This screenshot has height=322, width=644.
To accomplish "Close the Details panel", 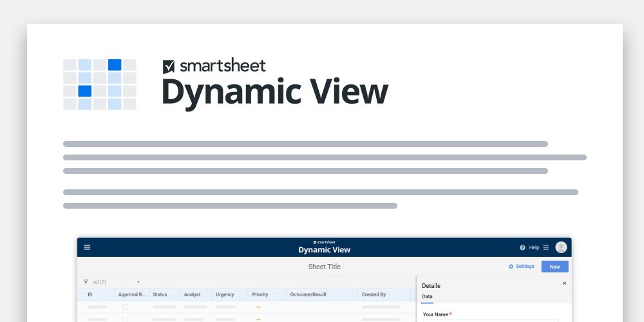I will tap(565, 283).
